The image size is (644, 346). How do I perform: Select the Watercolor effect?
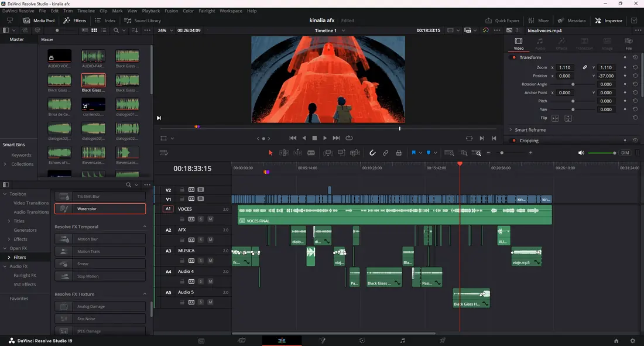pyautogui.click(x=100, y=209)
